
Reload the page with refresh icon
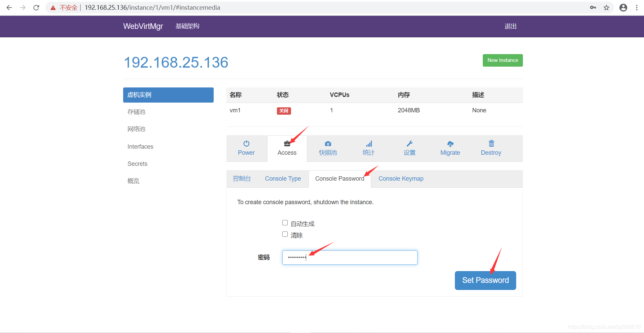click(36, 7)
